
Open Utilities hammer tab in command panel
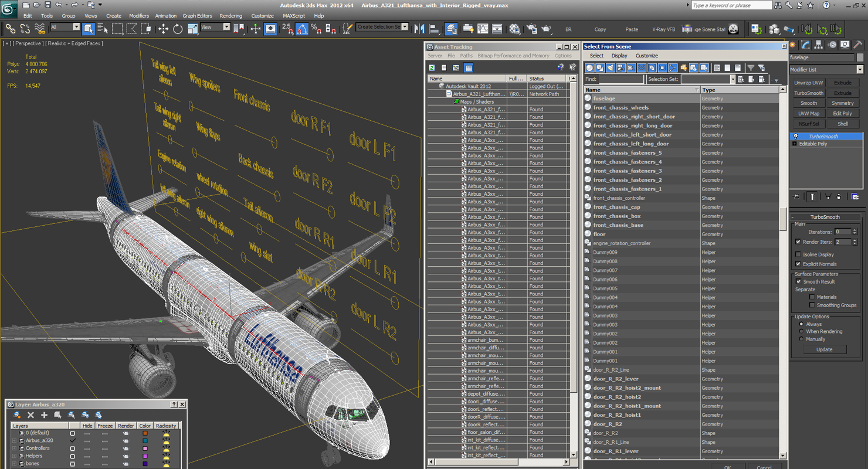tap(857, 45)
